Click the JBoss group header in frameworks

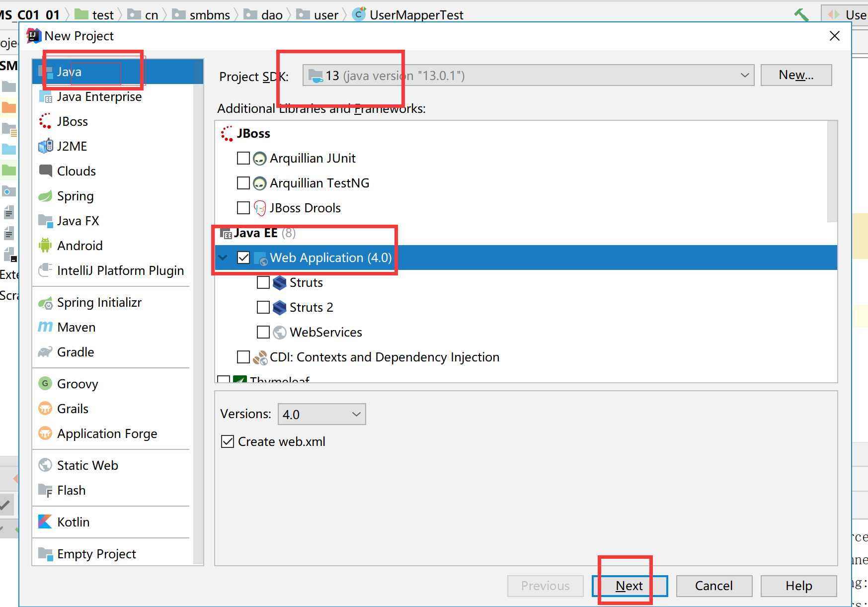[x=253, y=133]
